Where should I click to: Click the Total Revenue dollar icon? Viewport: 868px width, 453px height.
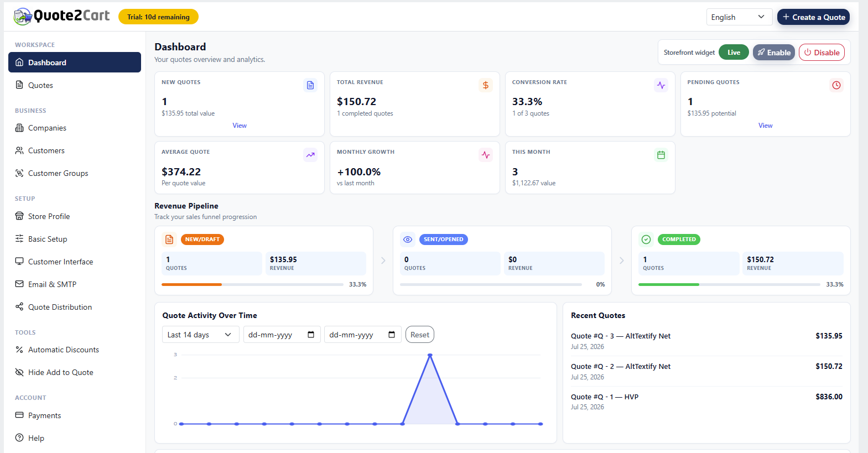click(x=486, y=85)
